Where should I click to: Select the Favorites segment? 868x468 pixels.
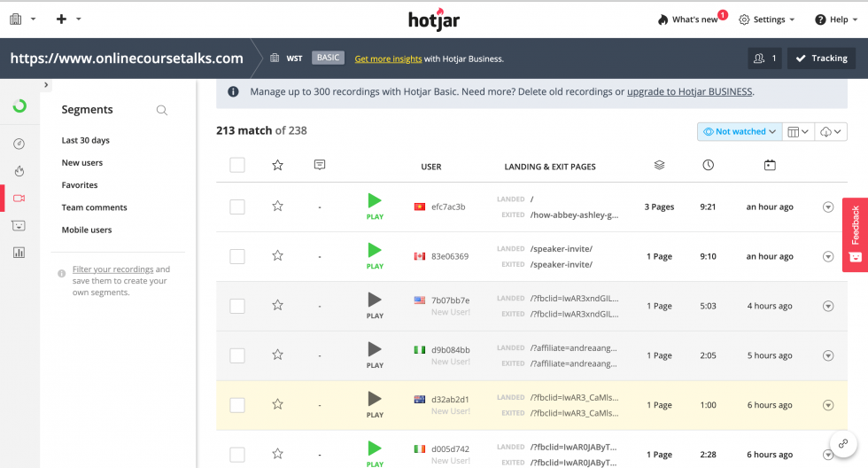click(x=79, y=185)
